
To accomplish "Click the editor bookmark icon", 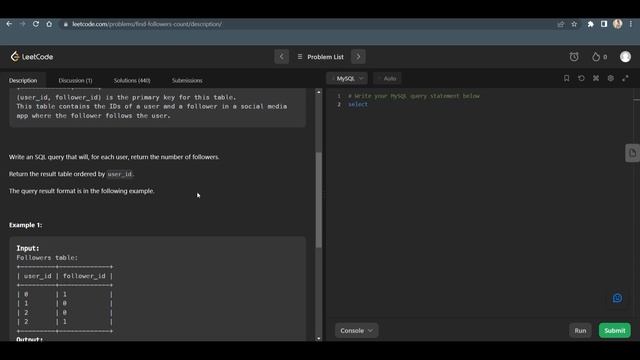I will tap(567, 78).
